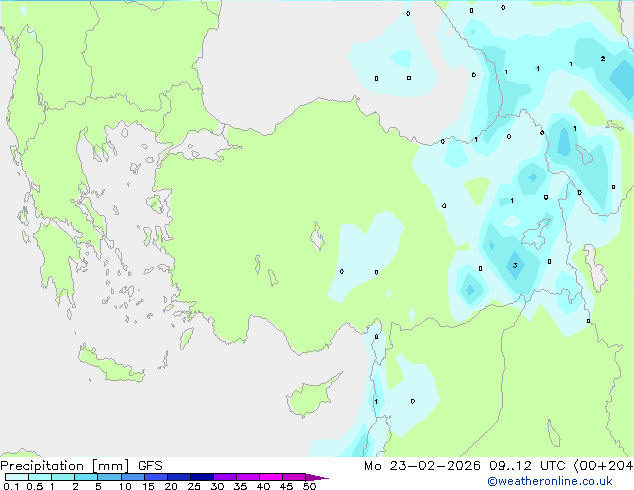Viewport: 634px width, 490px height.
Task: Click the 'Mo 23-02-2026' date text
Action: (x=422, y=466)
